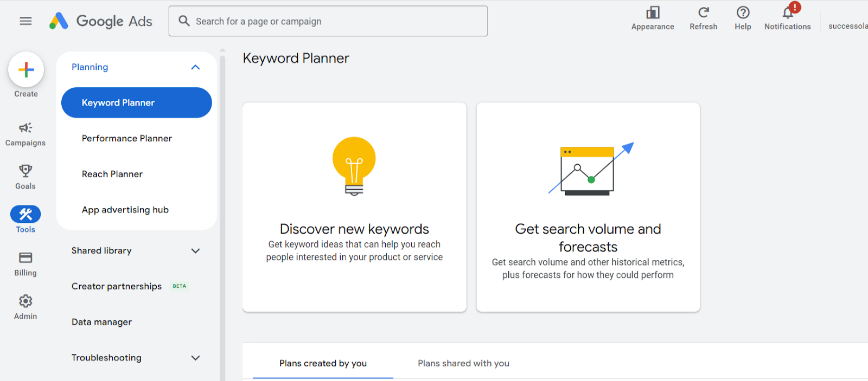Click the account name at top right
This screenshot has width=868, height=381.
(848, 26)
